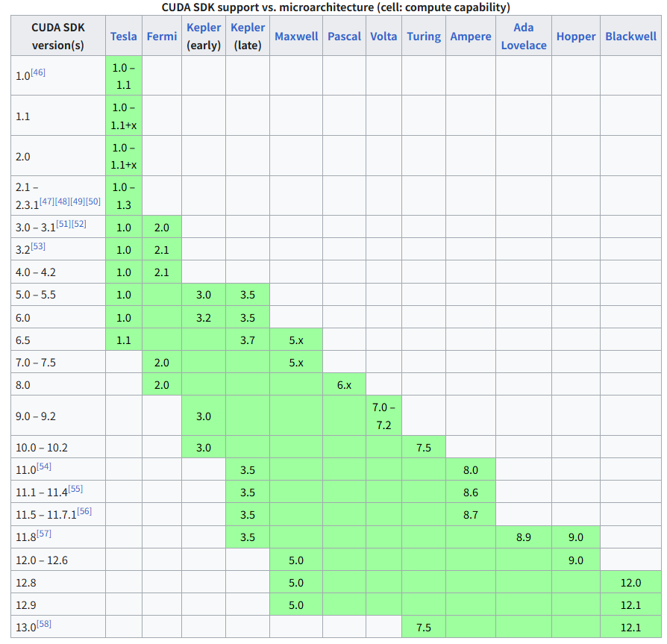Open the Blackwell column header link
This screenshot has height=644, width=667.
point(631,37)
